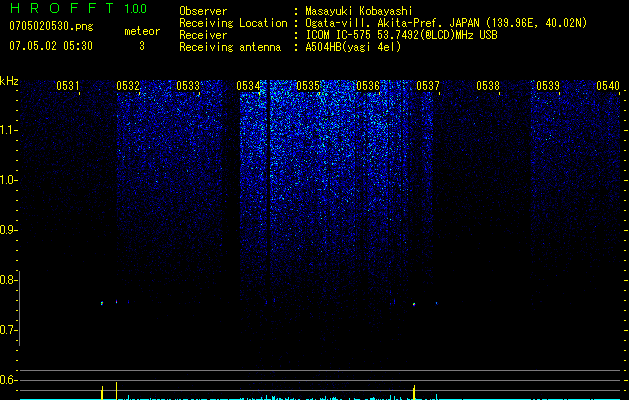Click the 0535 time marker
Image resolution: width=629 pixels, height=400 pixels.
[308, 86]
